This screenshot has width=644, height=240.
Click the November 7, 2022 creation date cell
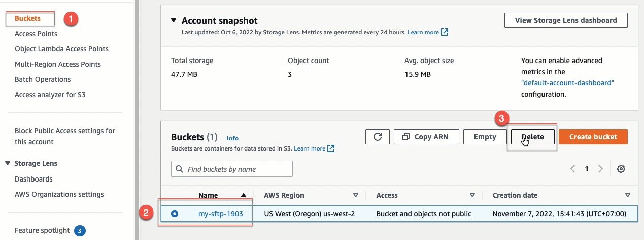pos(559,214)
